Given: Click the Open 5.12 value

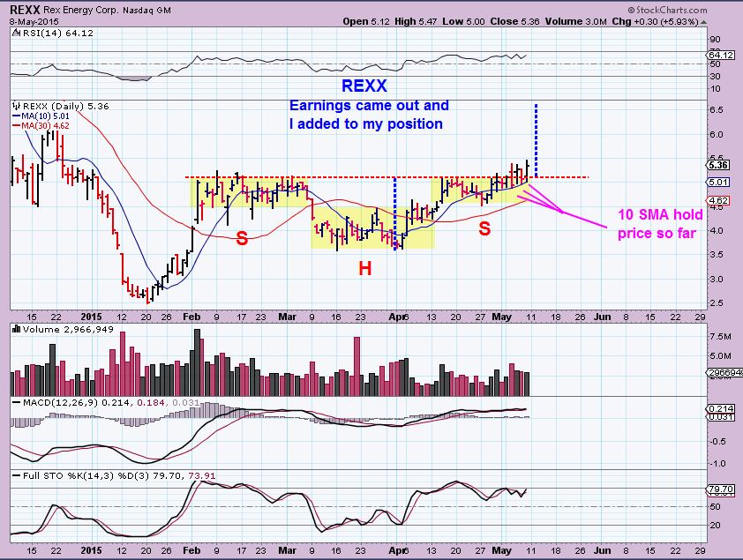Looking at the screenshot, I should 366,21.
